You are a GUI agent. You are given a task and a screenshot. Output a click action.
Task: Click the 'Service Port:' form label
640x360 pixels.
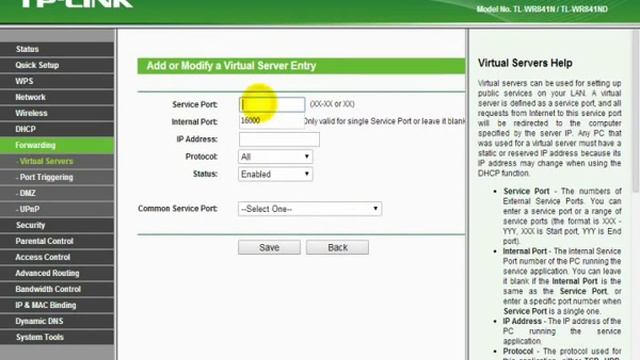coord(195,104)
